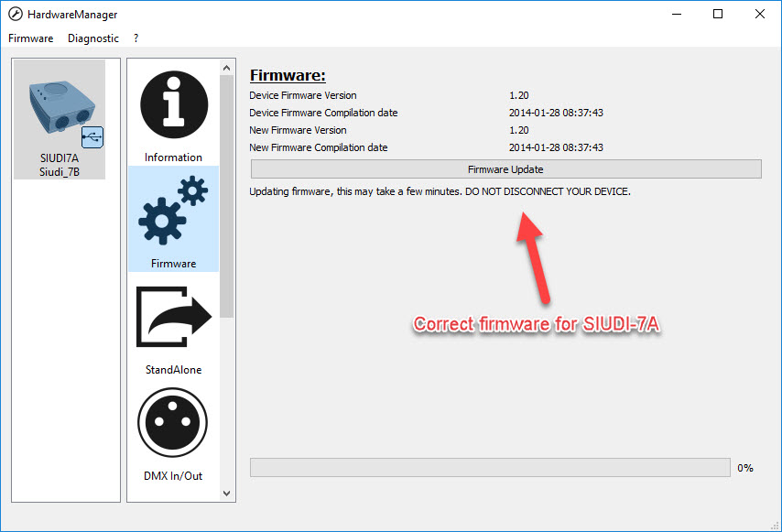This screenshot has height=532, width=782.
Task: Click the device compilation date 2014-01-28 value
Action: point(556,113)
